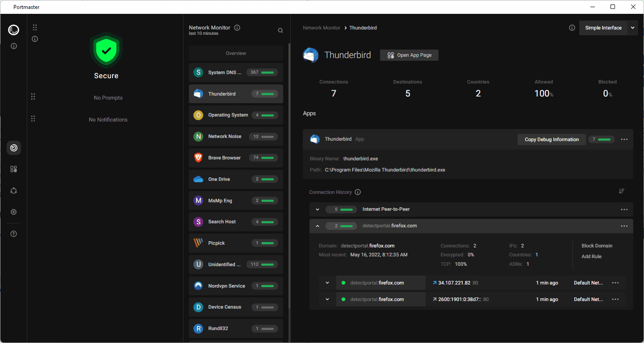Select Device Census entry
The width and height of the screenshot is (644, 343).
236,307
